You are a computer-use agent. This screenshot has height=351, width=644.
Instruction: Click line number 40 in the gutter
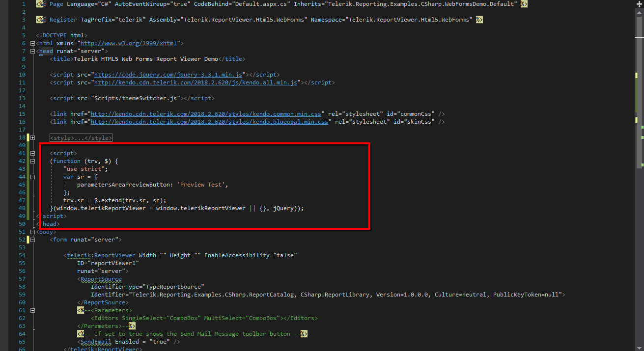coord(22,145)
